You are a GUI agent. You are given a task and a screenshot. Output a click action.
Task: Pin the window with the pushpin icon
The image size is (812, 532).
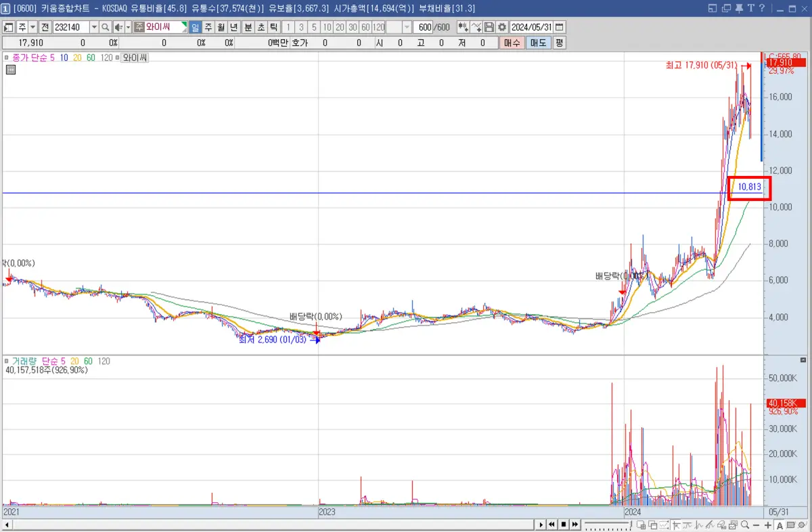(x=739, y=8)
